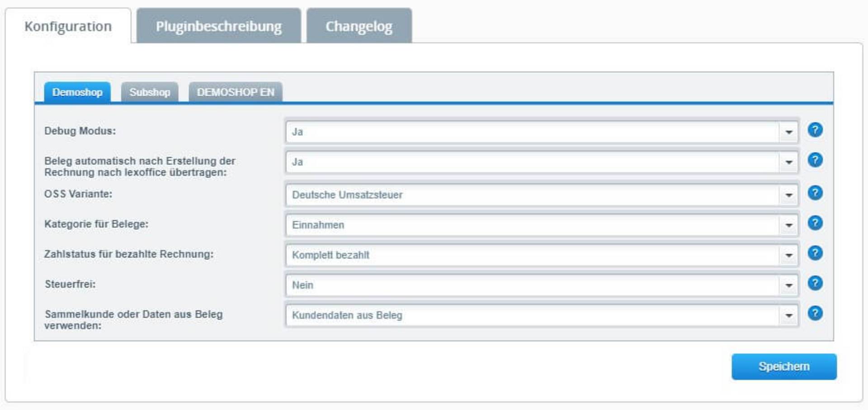868x410 pixels.
Task: Switch to the Subshop tab
Action: coord(150,92)
